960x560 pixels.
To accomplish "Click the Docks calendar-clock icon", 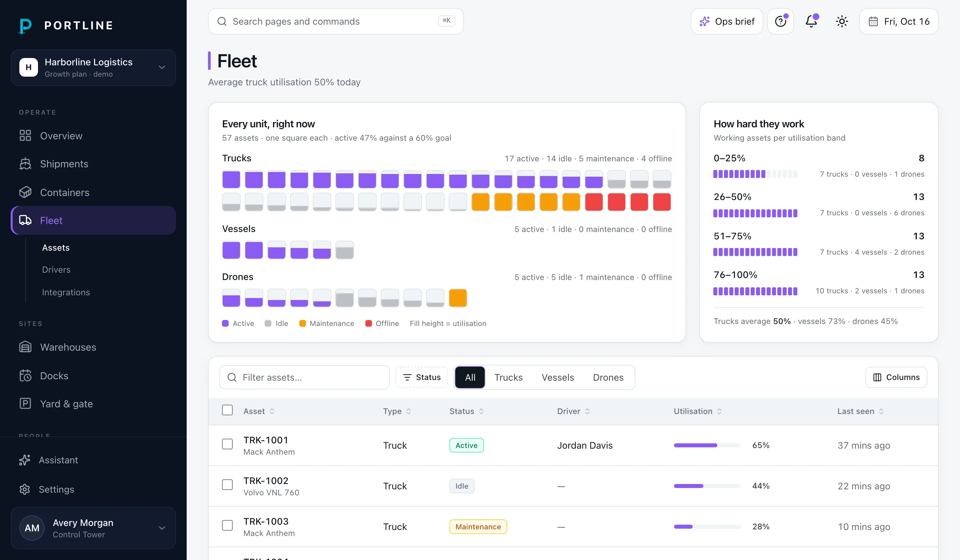I will [25, 375].
